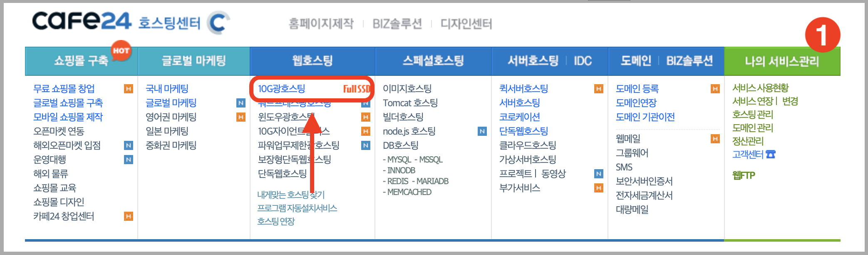Go to 디자인센터 in top header

[466, 24]
